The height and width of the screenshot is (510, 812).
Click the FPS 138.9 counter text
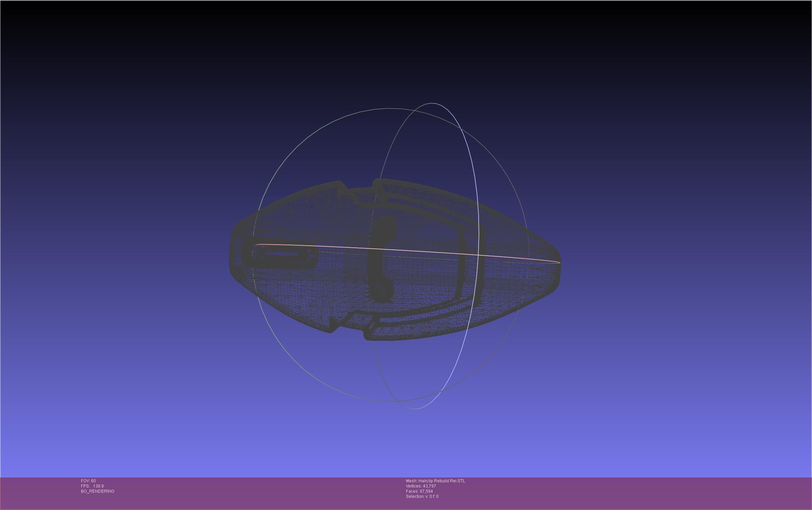point(92,486)
